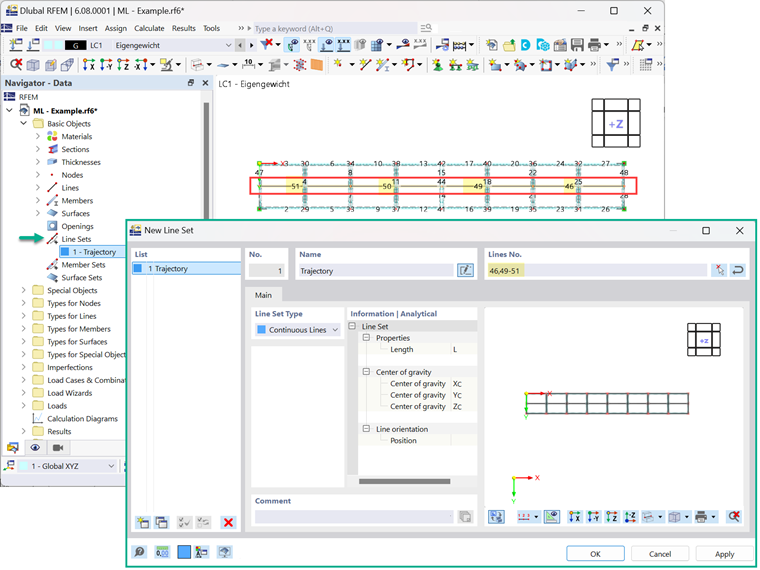Image resolution: width=760 pixels, height=570 pixels.
Task: Click the next load case arrow beside Eigengewicht
Action: [x=251, y=45]
